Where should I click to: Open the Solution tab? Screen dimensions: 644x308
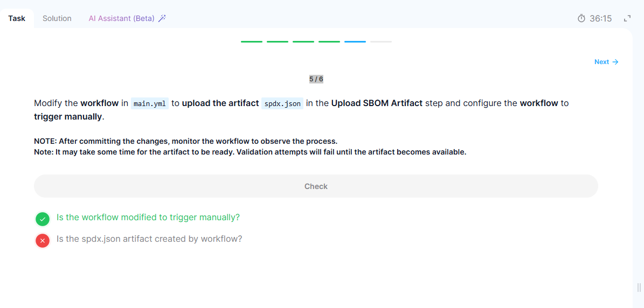57,18
